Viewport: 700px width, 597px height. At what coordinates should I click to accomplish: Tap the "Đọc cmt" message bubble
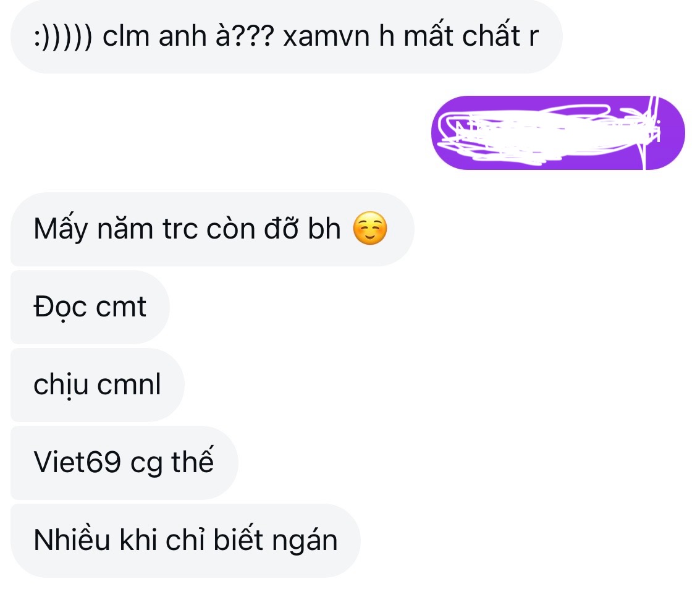(x=90, y=307)
